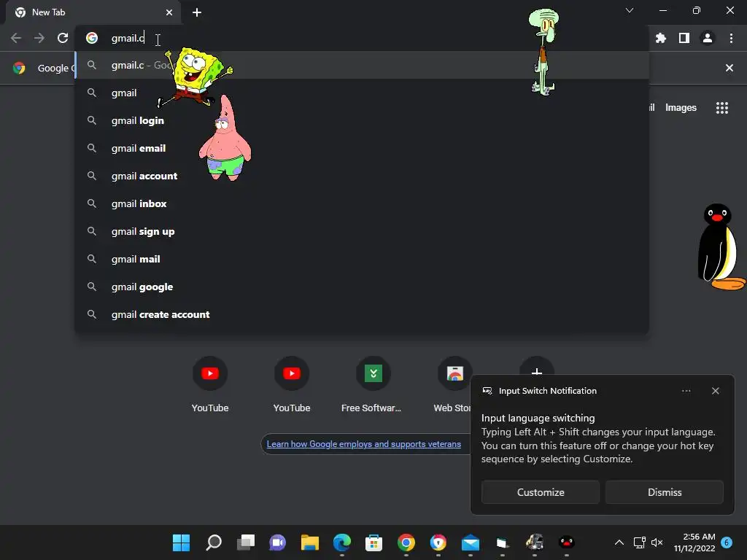Choose the 'gmail login' suggestion
747x560 pixels.
tap(362, 120)
